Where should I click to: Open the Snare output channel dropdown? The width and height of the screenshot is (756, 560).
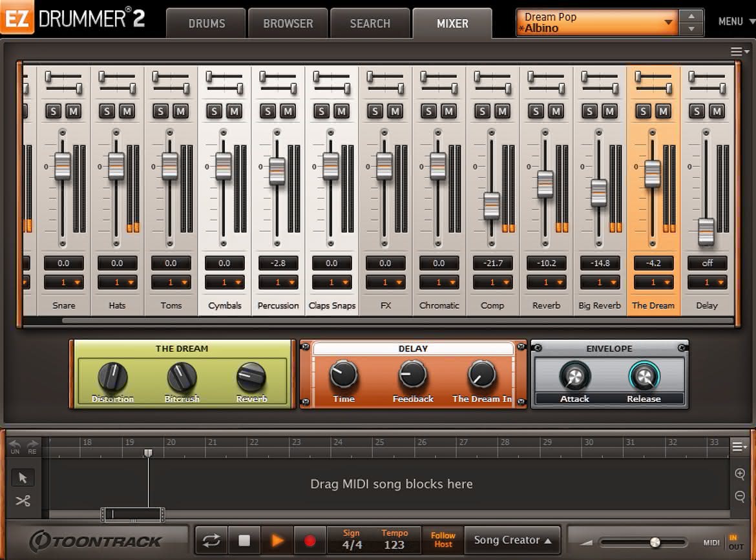tap(63, 282)
